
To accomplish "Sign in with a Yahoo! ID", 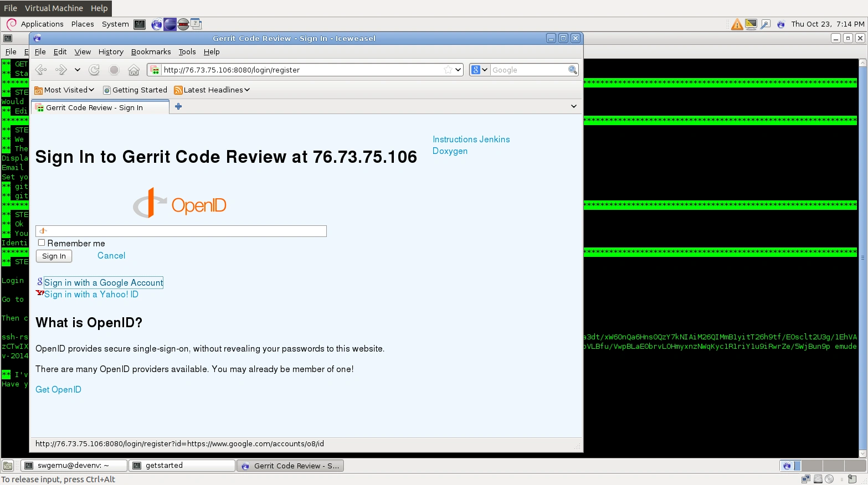I will 91,295.
